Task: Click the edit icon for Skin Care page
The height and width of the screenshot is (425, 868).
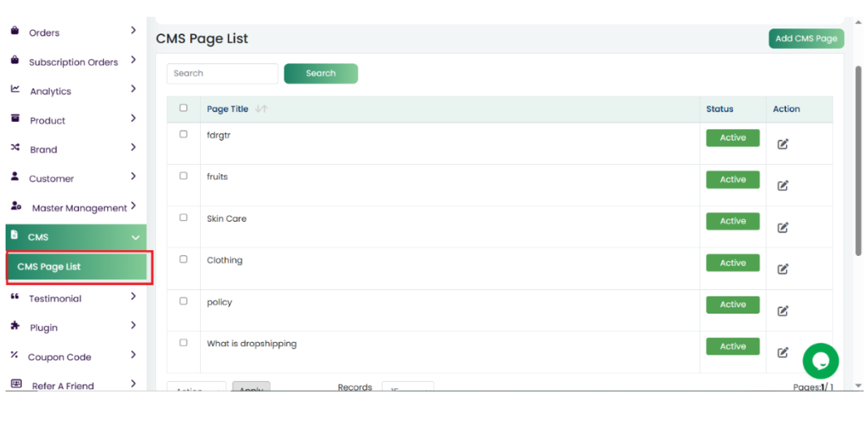Action: 783,228
